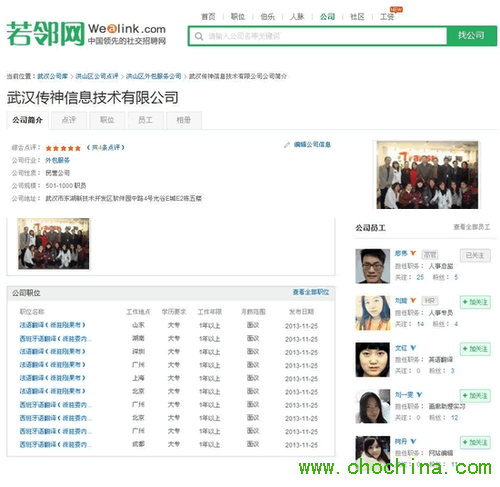Click the pencil edit company info icon
This screenshot has width=500, height=487.
pyautogui.click(x=286, y=145)
